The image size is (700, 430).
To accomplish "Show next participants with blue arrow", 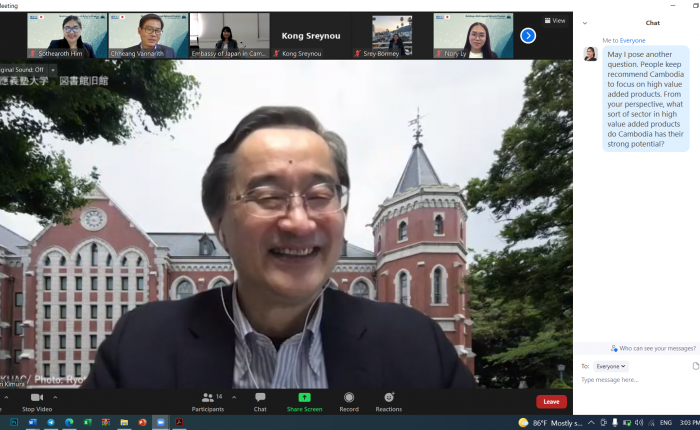I will click(x=528, y=36).
